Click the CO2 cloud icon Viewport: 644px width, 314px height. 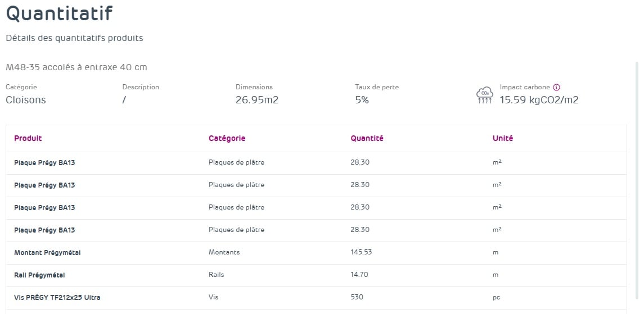coord(484,95)
